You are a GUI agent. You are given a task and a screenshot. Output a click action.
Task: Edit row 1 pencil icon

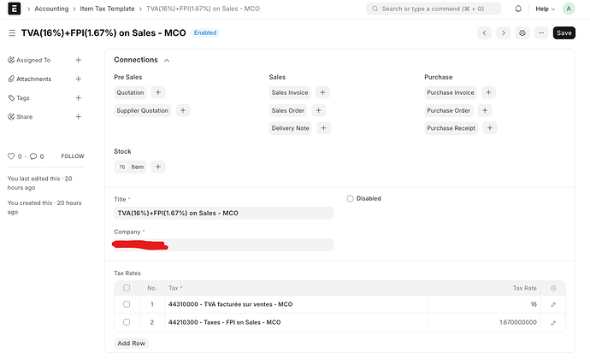tap(553, 304)
